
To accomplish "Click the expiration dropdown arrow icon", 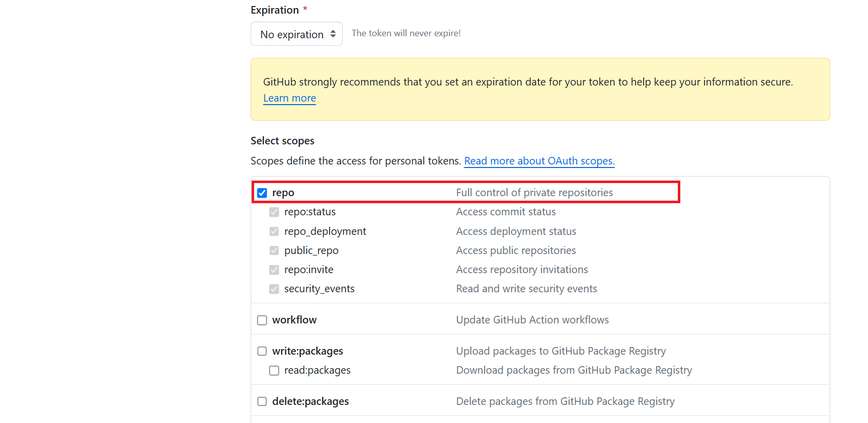I will [333, 34].
